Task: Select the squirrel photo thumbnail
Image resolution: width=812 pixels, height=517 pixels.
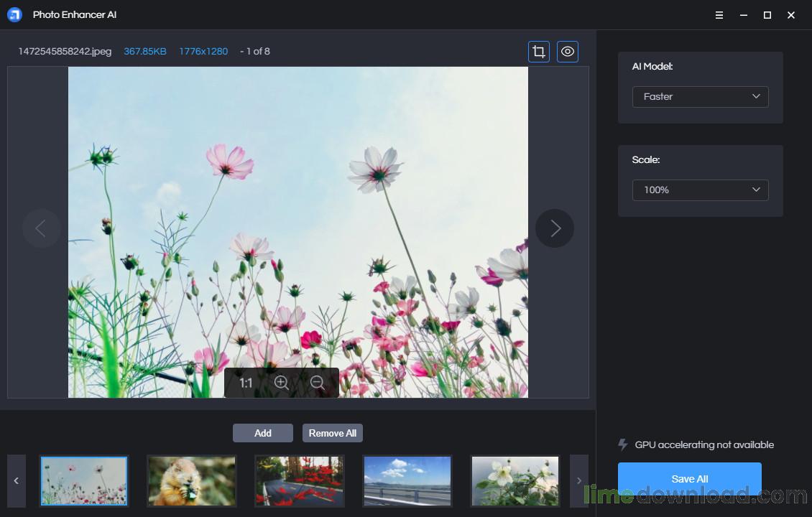Action: click(191, 481)
